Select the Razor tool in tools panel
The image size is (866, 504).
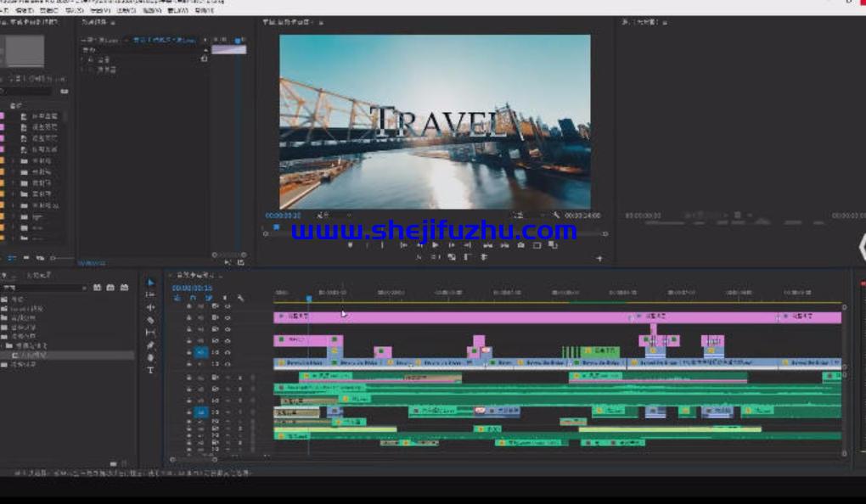click(x=151, y=320)
